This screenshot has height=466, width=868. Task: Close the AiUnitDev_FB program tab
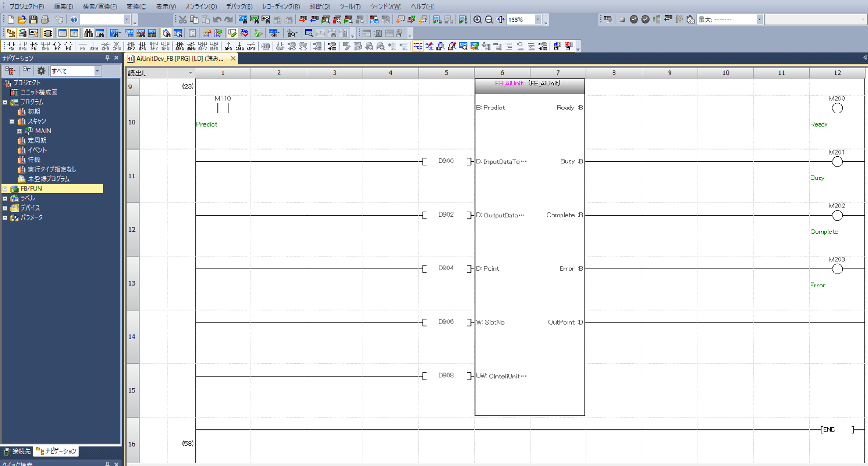[x=233, y=58]
